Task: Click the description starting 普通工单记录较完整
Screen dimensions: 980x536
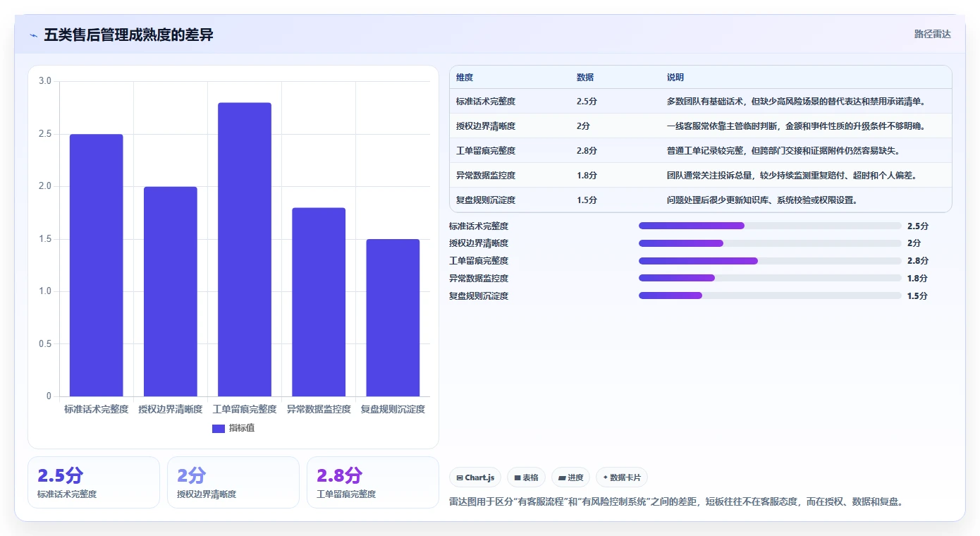Action: [783, 151]
